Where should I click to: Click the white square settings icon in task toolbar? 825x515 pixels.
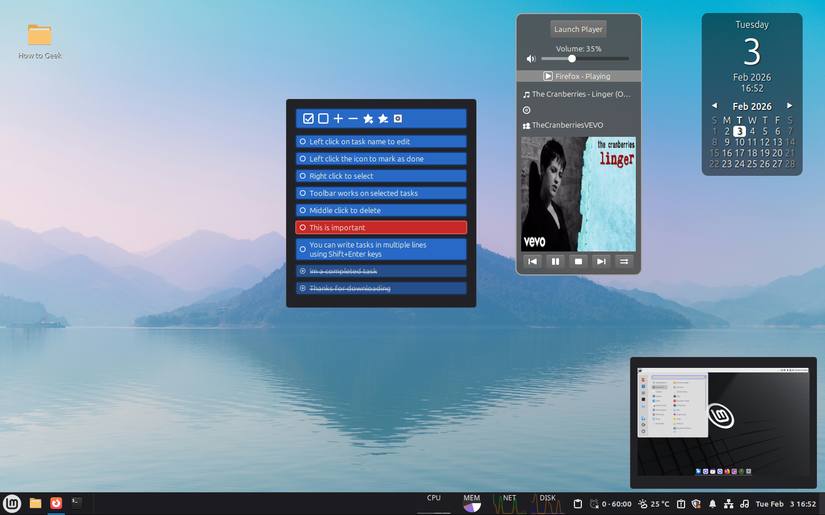pos(398,118)
